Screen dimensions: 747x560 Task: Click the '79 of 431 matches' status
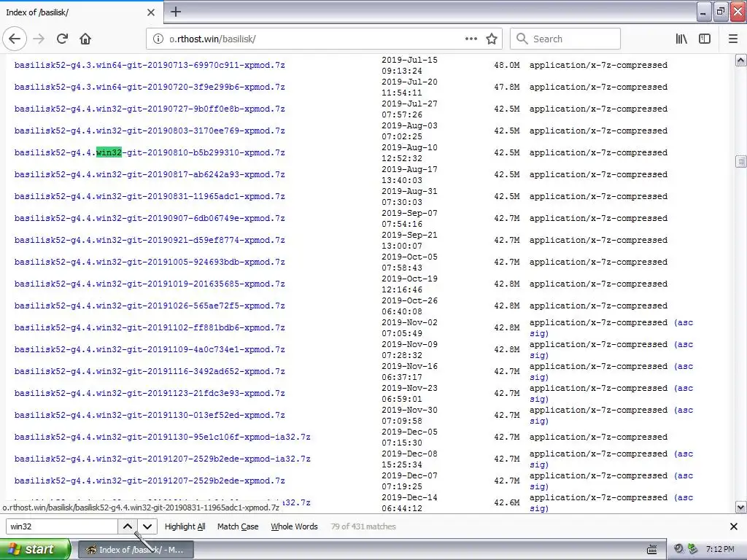pos(363,526)
